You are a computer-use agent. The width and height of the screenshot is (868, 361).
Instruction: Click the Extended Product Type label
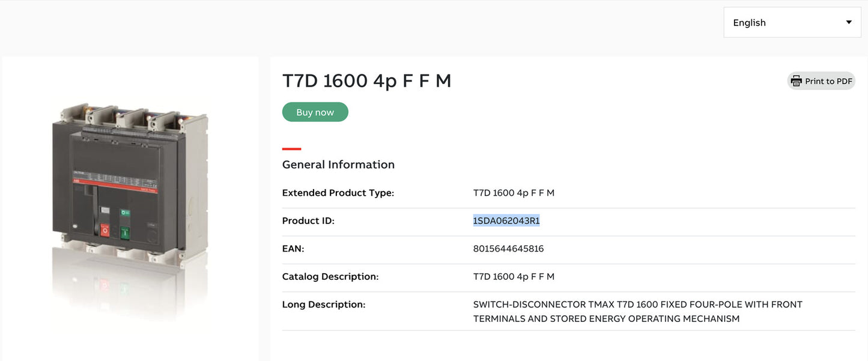click(338, 192)
